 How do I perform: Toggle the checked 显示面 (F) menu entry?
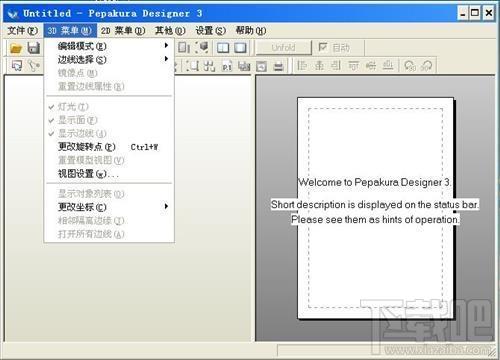[x=109, y=120]
